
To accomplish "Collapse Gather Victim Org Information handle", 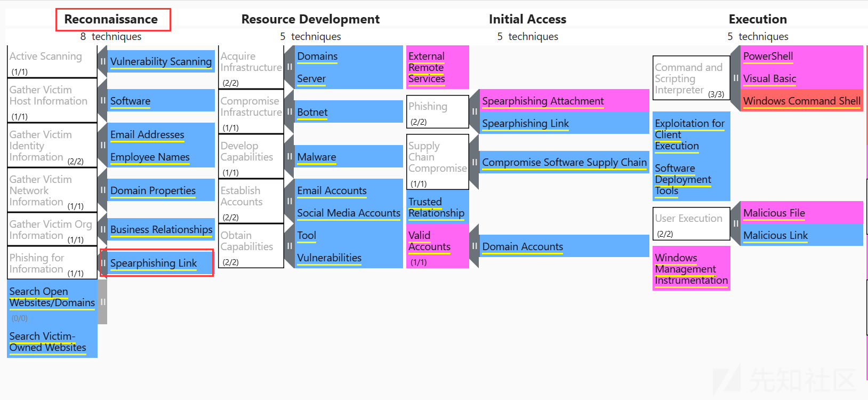I will tap(102, 229).
